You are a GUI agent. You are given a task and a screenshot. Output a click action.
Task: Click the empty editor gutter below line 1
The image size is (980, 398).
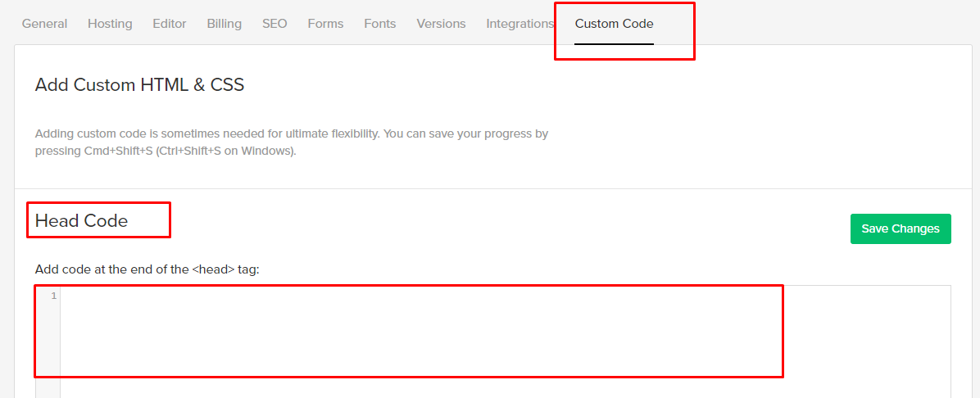pos(48,352)
